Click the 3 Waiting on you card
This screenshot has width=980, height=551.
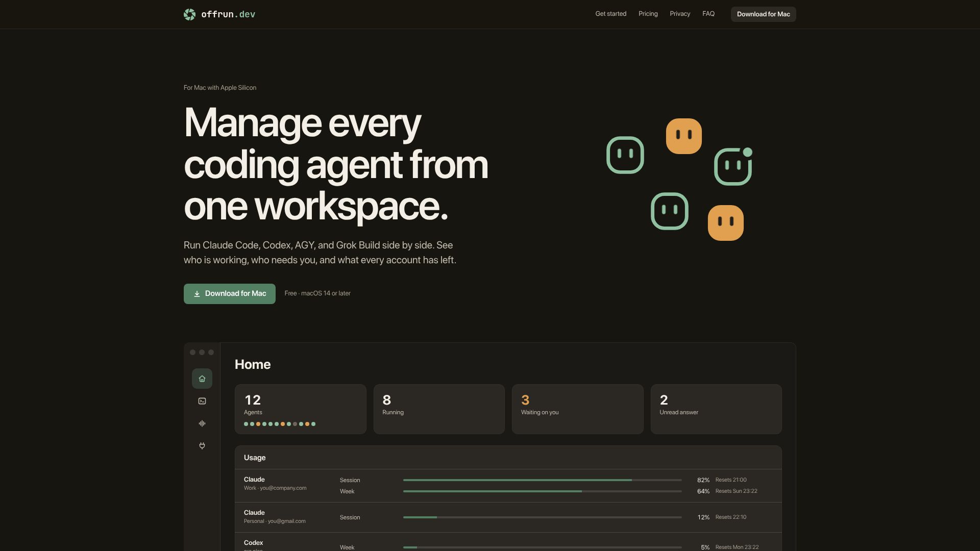[x=578, y=409]
